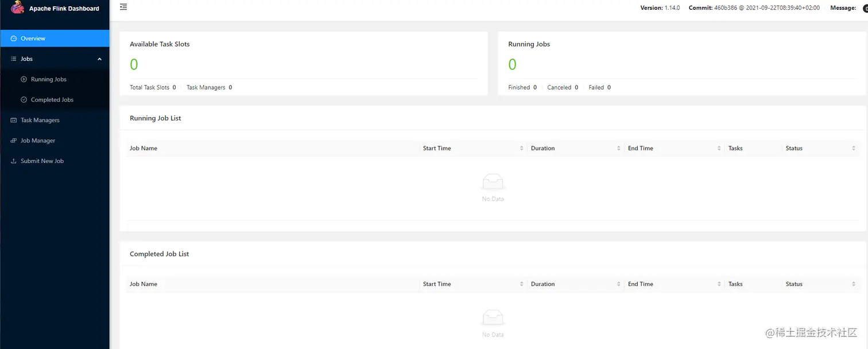Click the Failed jobs count label

click(596, 88)
